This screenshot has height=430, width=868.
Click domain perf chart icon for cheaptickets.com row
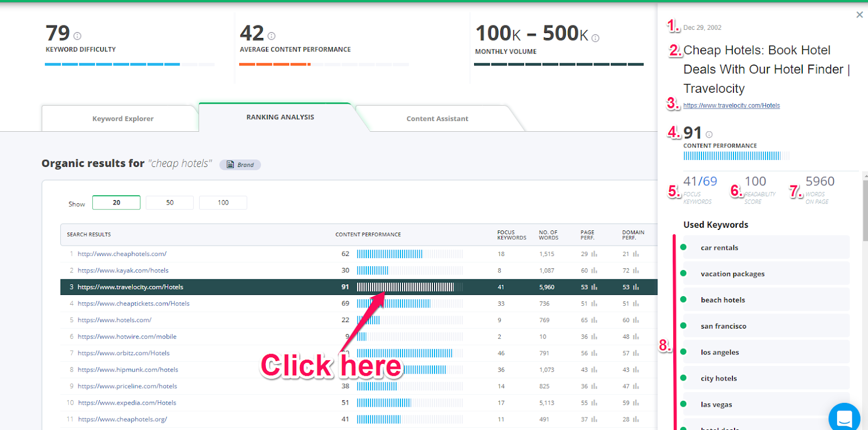click(x=636, y=304)
